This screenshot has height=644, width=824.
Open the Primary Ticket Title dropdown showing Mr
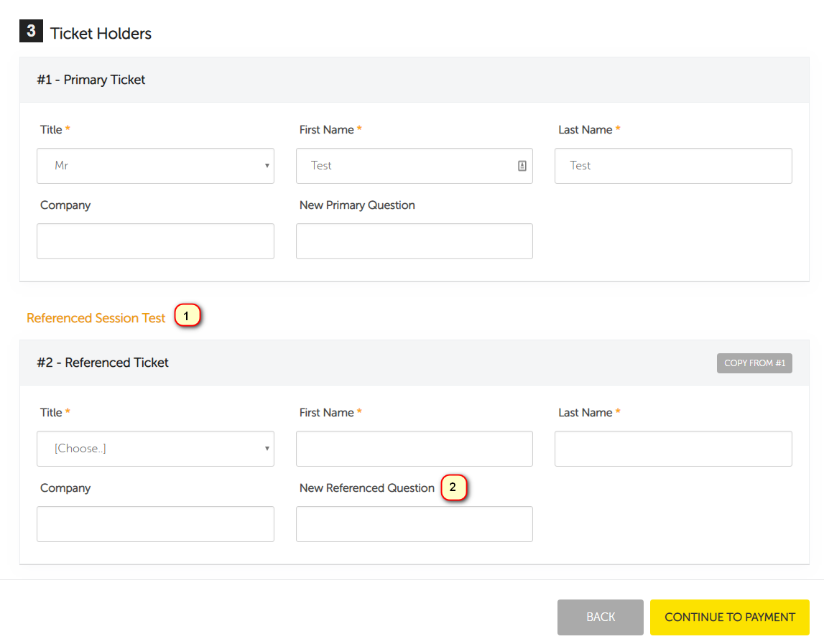coord(155,166)
